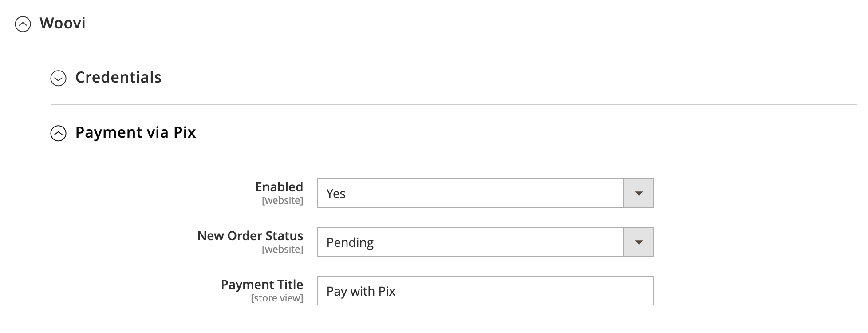Click the Payment Title label
Viewport: 868px width, 333px height.
[262, 285]
